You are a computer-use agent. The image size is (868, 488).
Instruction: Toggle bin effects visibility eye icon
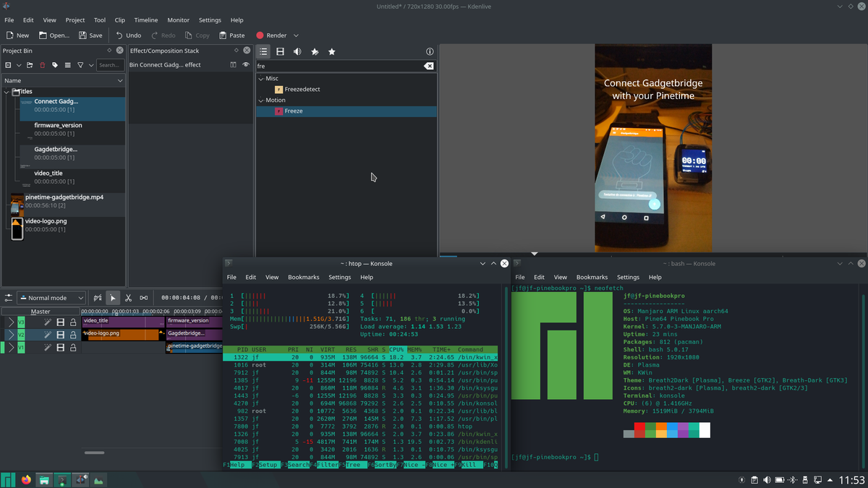(x=246, y=65)
